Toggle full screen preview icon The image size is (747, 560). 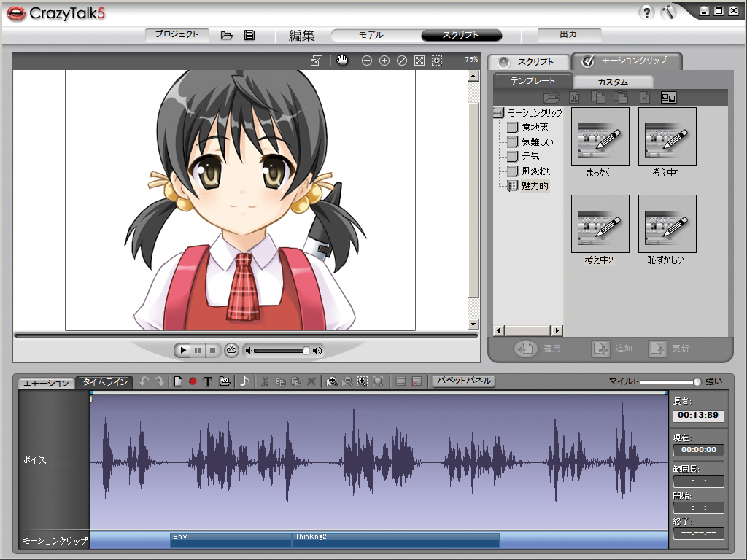(317, 61)
